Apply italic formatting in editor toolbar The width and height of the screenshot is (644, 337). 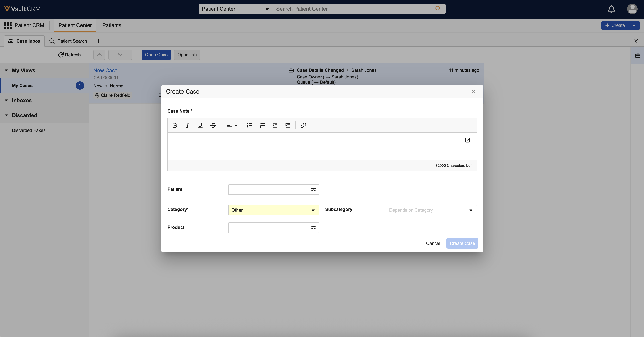pyautogui.click(x=187, y=125)
